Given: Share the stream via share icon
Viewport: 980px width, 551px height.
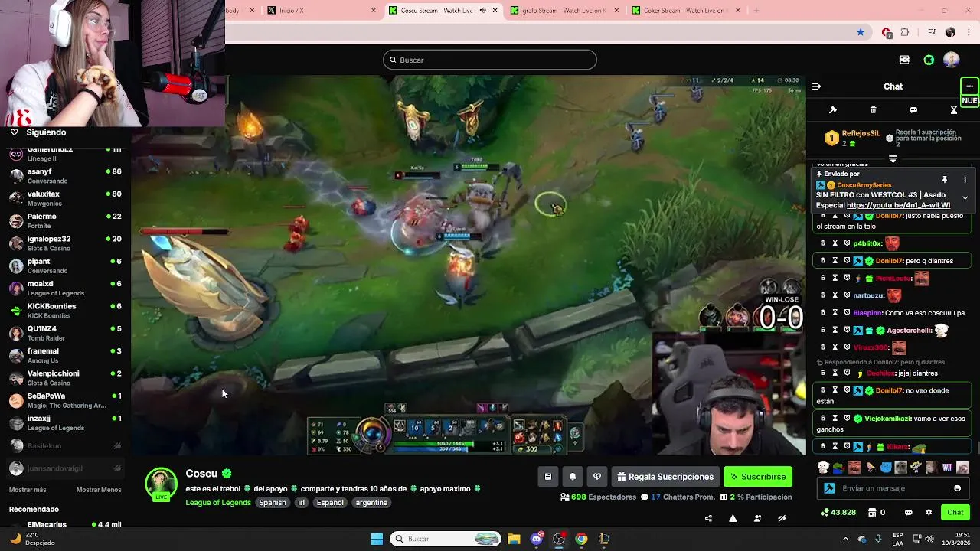Looking at the screenshot, I should coord(708,518).
